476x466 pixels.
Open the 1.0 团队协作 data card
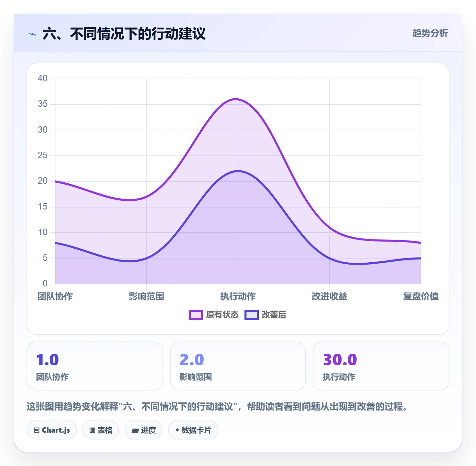tap(95, 366)
